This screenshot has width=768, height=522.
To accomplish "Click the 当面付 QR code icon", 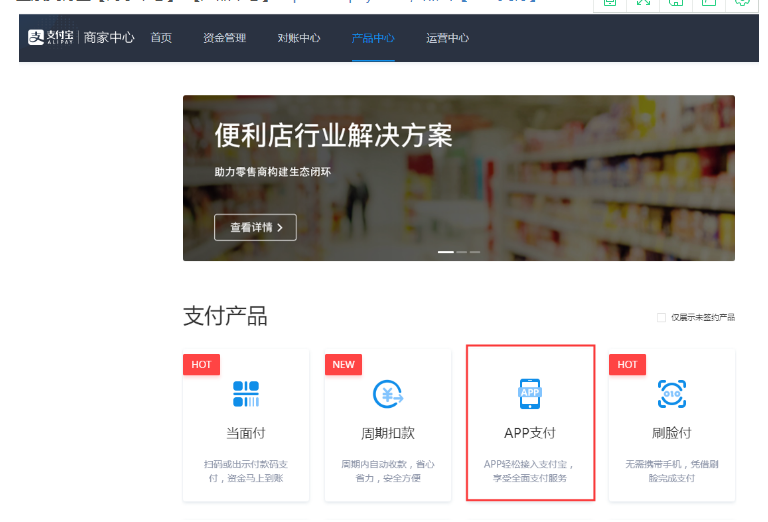I will tap(246, 394).
